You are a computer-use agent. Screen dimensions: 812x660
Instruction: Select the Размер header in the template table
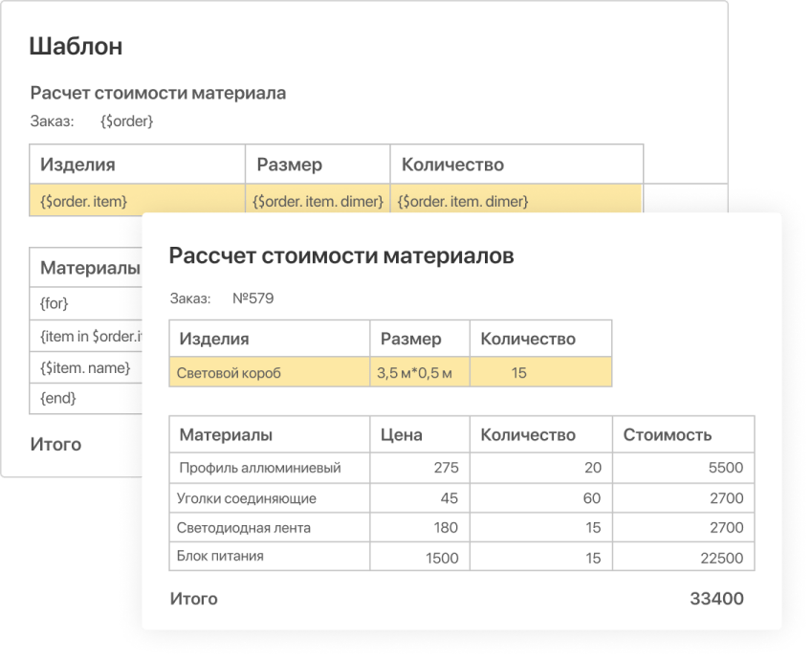(290, 165)
